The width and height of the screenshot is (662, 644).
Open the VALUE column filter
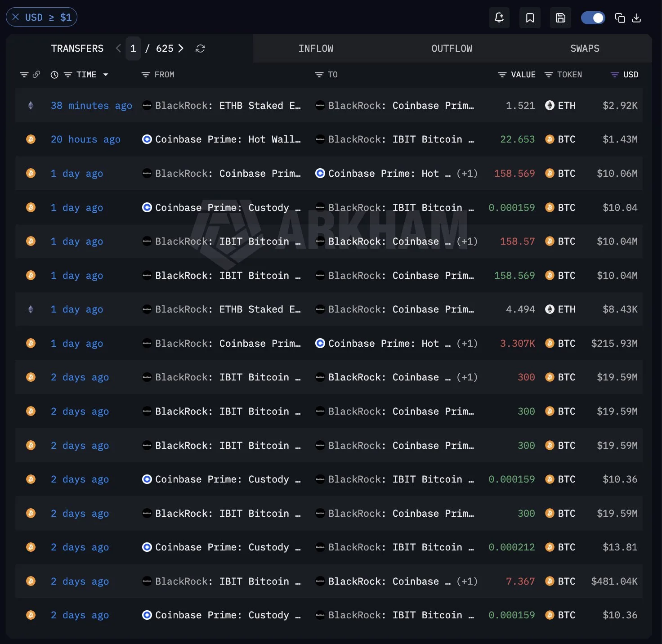(x=502, y=75)
